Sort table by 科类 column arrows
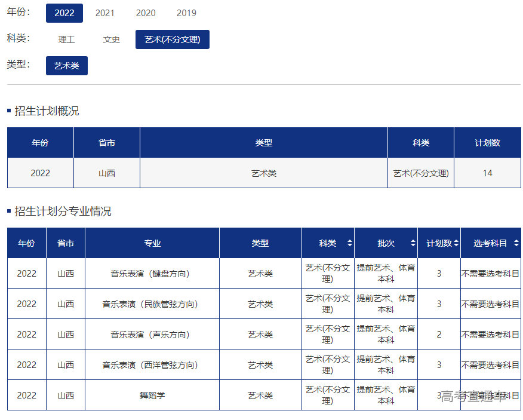This screenshot has height=420, width=523. 350,243
